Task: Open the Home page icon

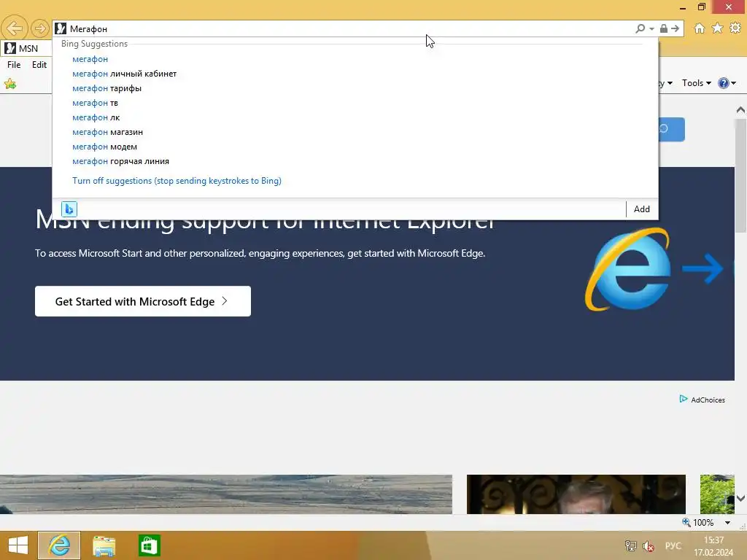Action: coord(700,28)
